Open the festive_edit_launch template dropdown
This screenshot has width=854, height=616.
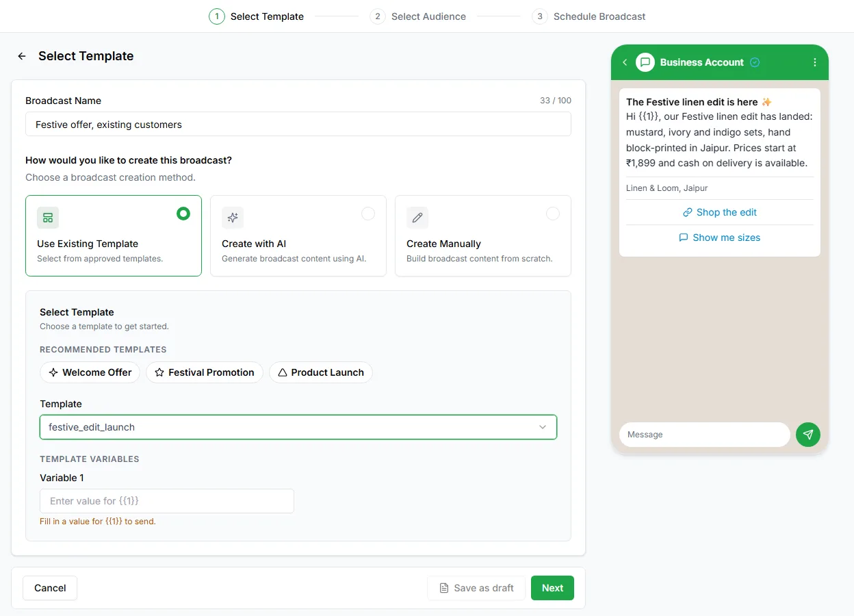click(298, 427)
